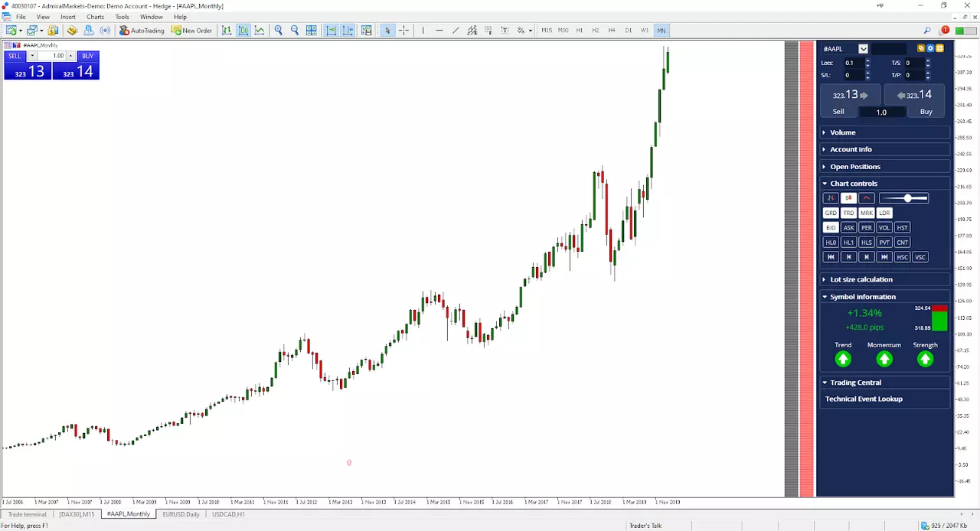Open the File menu
The width and height of the screenshot is (980, 531).
tap(21, 17)
